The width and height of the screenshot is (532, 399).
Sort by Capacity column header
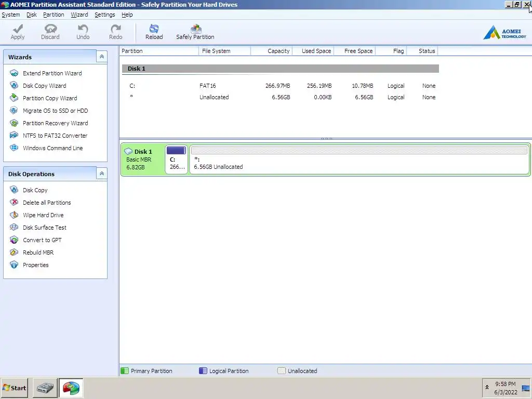click(x=271, y=51)
